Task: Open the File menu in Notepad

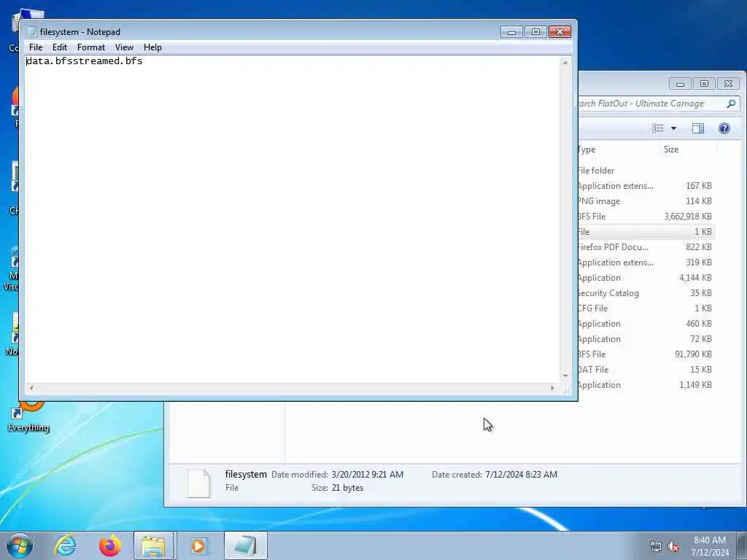Action: tap(35, 47)
